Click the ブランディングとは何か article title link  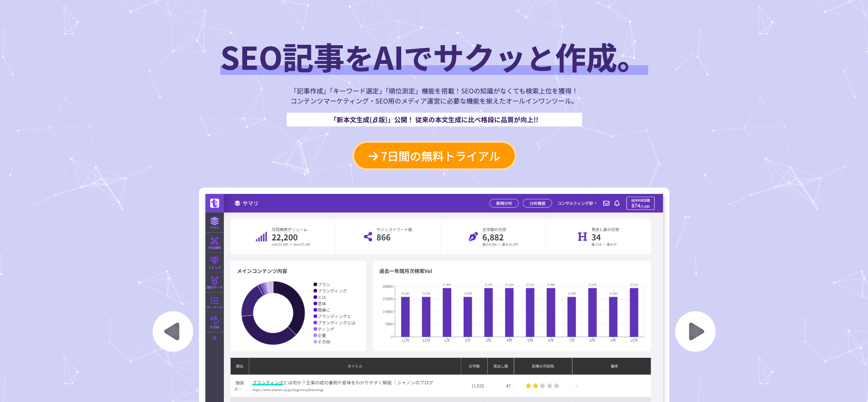342,383
